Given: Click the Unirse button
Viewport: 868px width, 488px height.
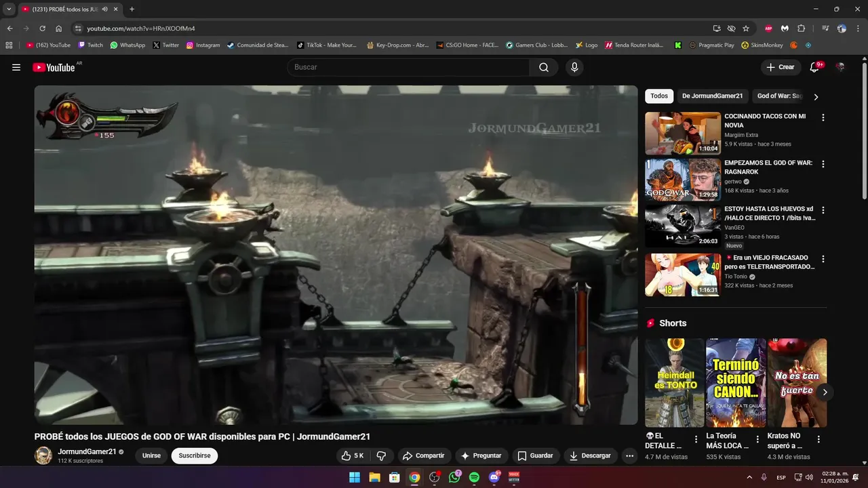Looking at the screenshot, I should [x=151, y=455].
